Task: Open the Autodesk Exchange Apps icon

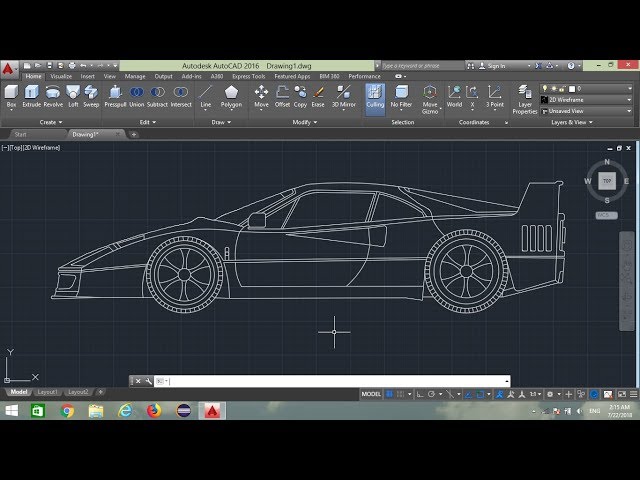Action: tap(539, 65)
